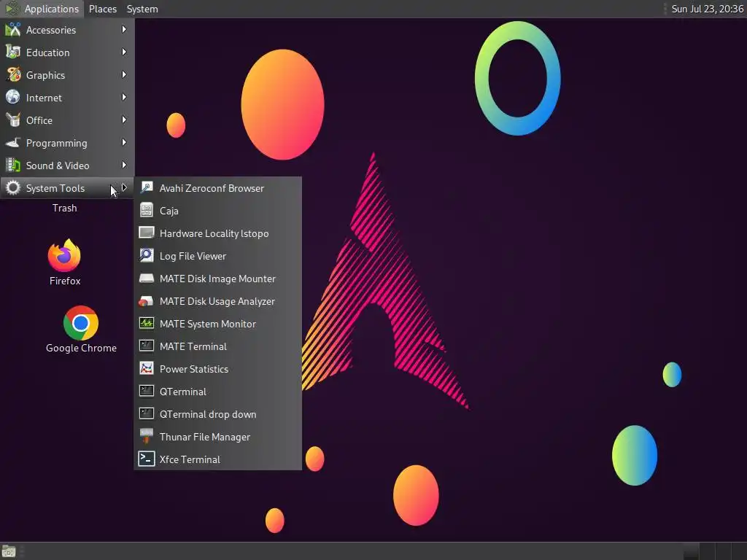Click the Programming category icon
This screenshot has height=560, width=747.
(13, 142)
